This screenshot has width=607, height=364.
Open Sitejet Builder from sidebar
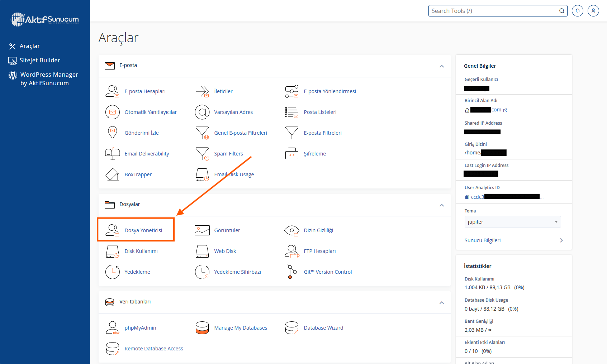click(39, 60)
